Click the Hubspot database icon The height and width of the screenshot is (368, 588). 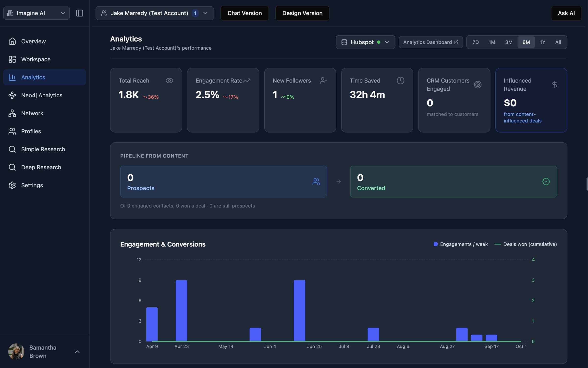pos(344,42)
